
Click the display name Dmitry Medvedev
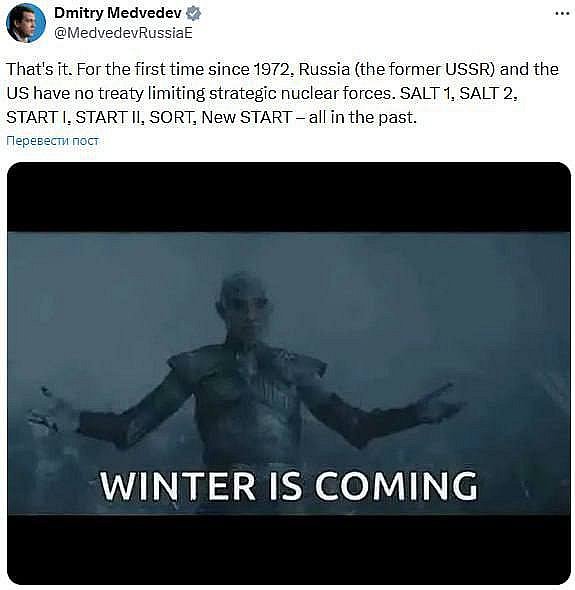(x=118, y=13)
